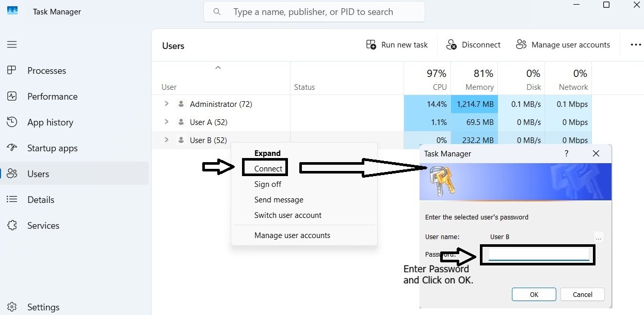The image size is (644, 315).
Task: Sort users by Network column
Action: click(x=568, y=78)
